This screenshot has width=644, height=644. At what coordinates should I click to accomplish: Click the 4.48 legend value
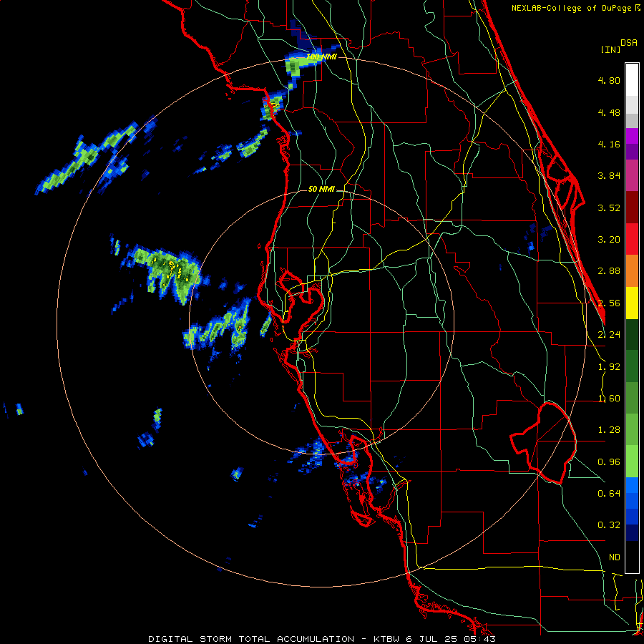pyautogui.click(x=609, y=112)
